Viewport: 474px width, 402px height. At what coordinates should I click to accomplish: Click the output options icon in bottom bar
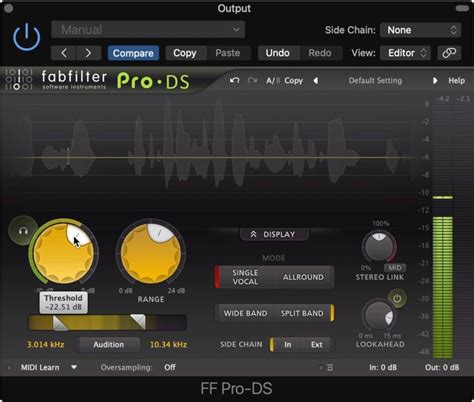point(330,368)
